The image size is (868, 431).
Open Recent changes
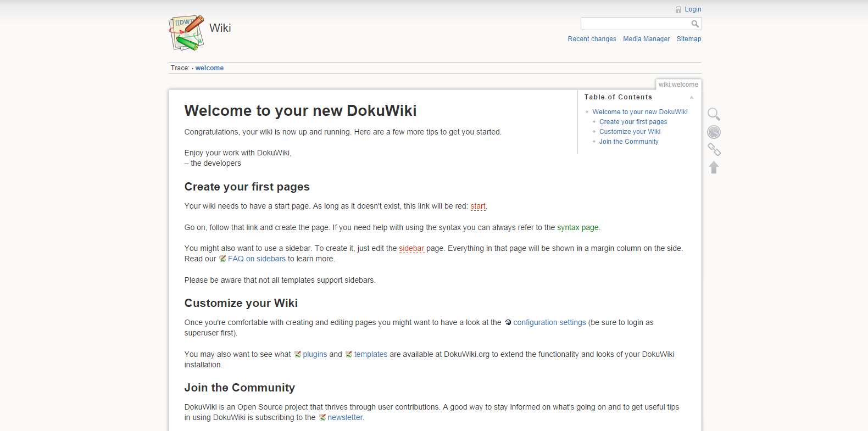pos(592,39)
